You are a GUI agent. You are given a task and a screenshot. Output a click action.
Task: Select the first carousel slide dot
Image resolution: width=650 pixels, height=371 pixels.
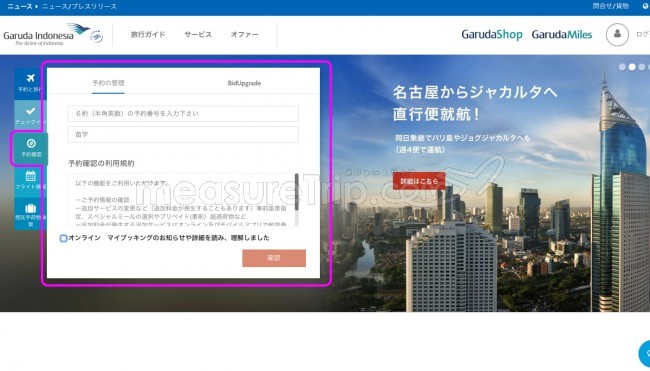coord(622,67)
